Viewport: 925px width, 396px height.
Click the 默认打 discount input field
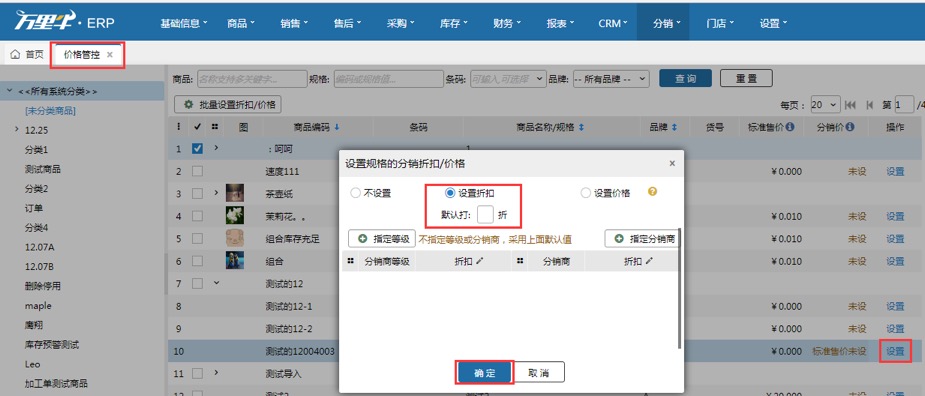(485, 215)
